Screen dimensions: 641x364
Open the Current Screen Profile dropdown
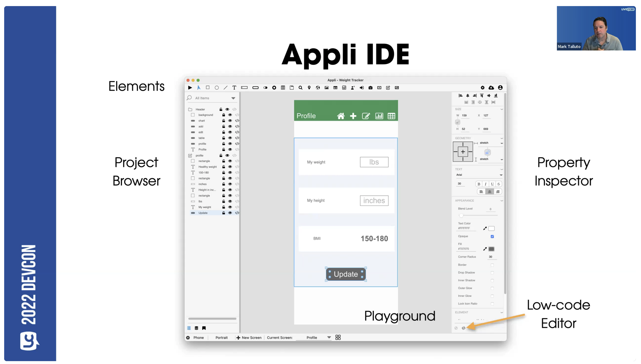point(329,337)
